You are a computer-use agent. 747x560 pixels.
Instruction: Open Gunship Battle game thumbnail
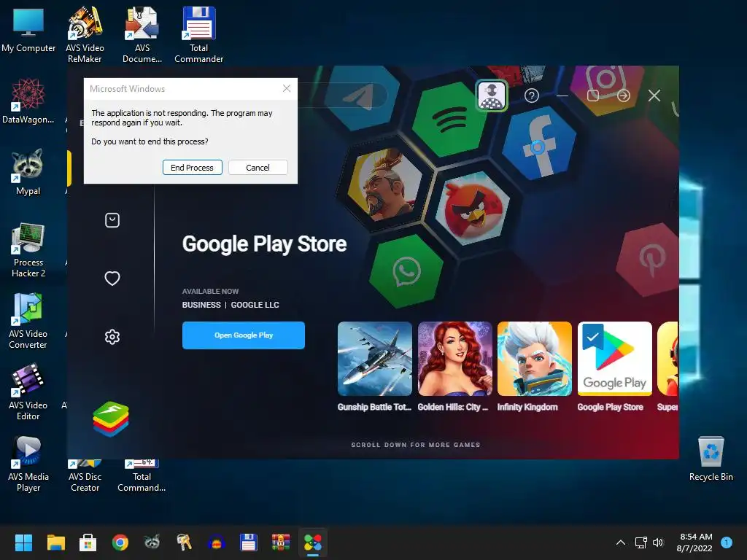[x=374, y=359]
